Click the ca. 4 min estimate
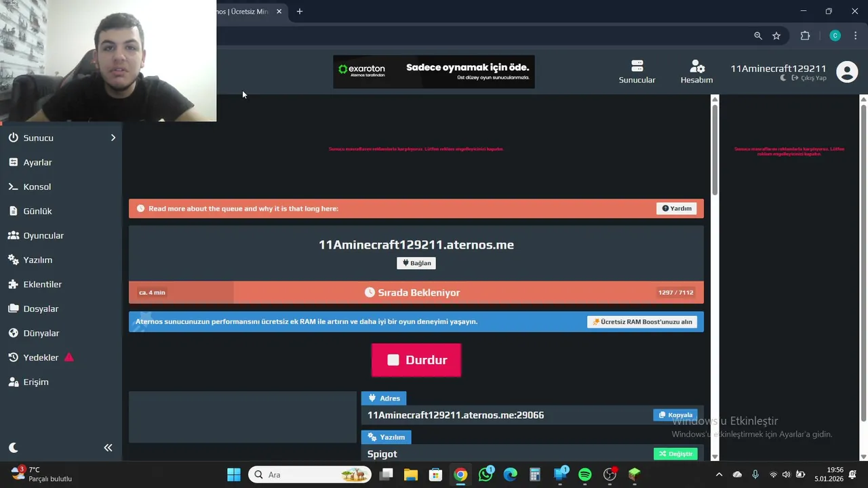868x488 pixels. 152,293
